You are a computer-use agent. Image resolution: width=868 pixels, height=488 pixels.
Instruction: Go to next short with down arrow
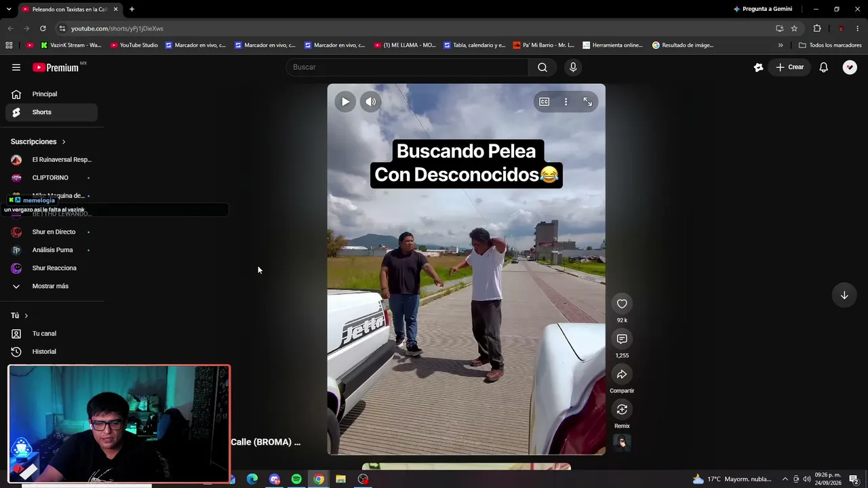(844, 295)
